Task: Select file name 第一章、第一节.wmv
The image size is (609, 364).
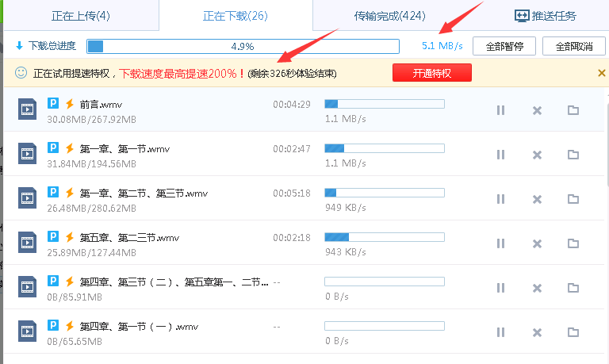Action: (x=124, y=149)
